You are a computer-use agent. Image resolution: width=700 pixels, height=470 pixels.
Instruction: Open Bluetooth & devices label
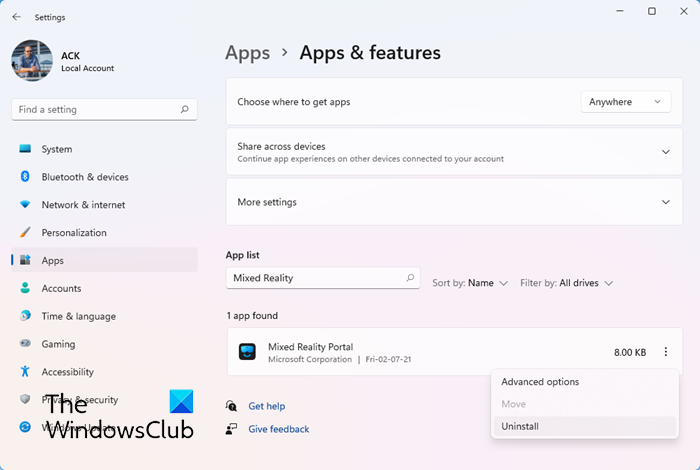(x=85, y=177)
